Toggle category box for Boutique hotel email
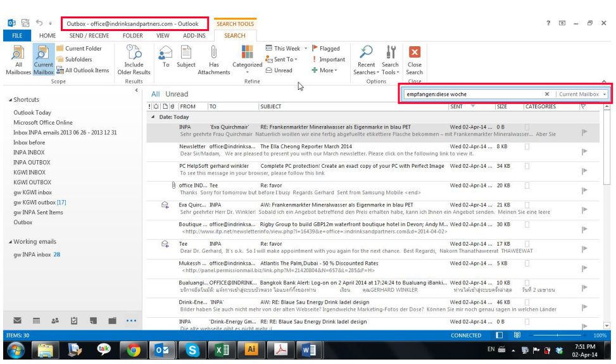 pos(527,225)
